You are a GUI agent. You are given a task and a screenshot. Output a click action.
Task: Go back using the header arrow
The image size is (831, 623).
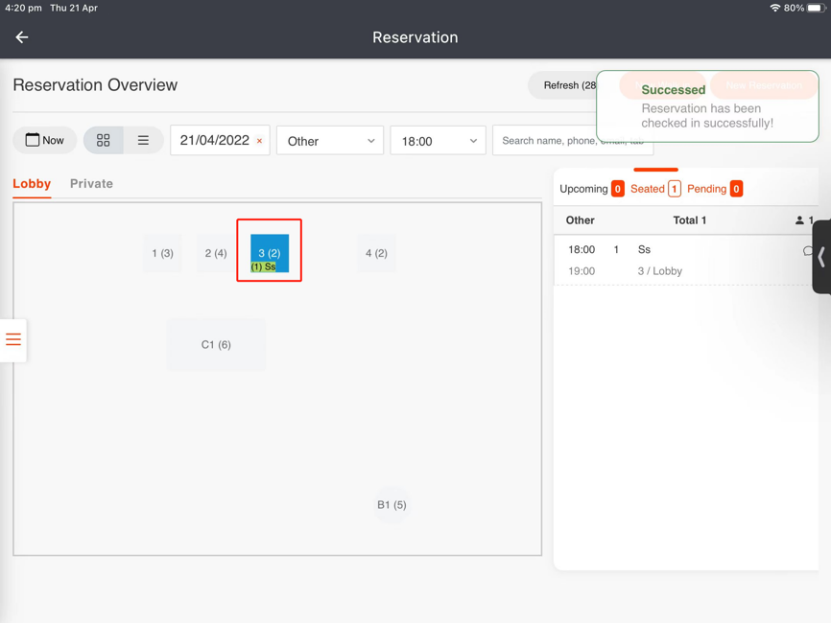(22, 37)
